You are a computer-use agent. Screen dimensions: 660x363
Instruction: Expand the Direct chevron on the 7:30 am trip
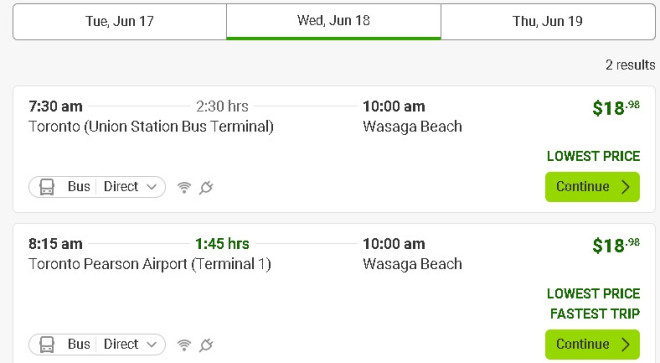[x=152, y=187]
